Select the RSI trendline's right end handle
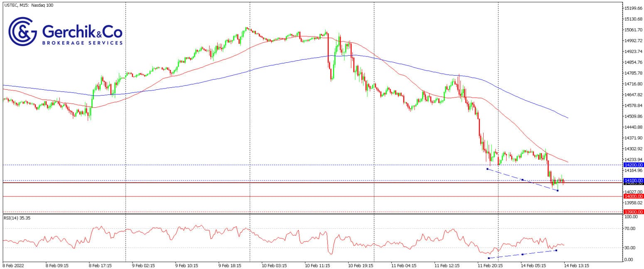Viewport: 644px width, 269px height. point(556,250)
